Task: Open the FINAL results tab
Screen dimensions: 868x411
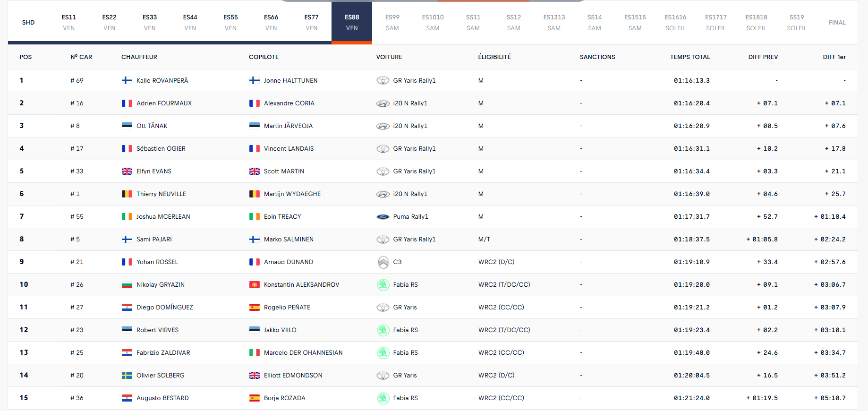Action: point(837,22)
